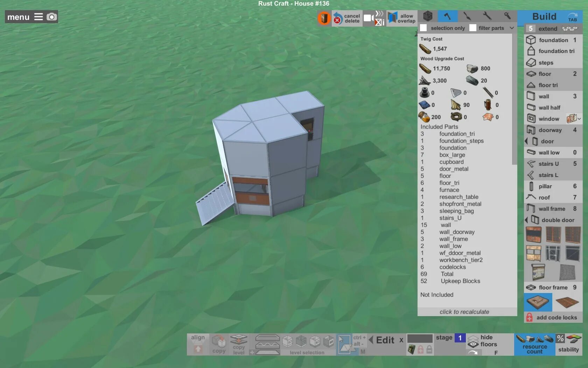Select the cube parts tab
This screenshot has height=368, width=588.
tap(428, 16)
